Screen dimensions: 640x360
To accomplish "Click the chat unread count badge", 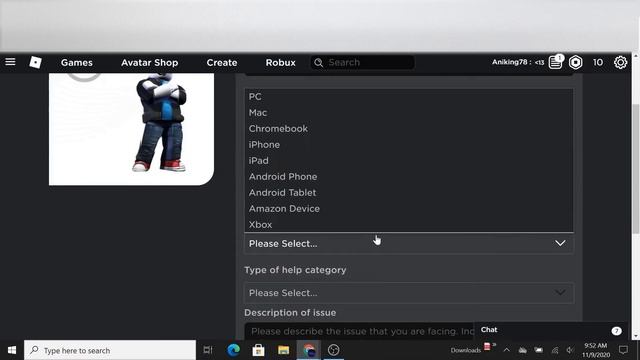I will pyautogui.click(x=616, y=331).
